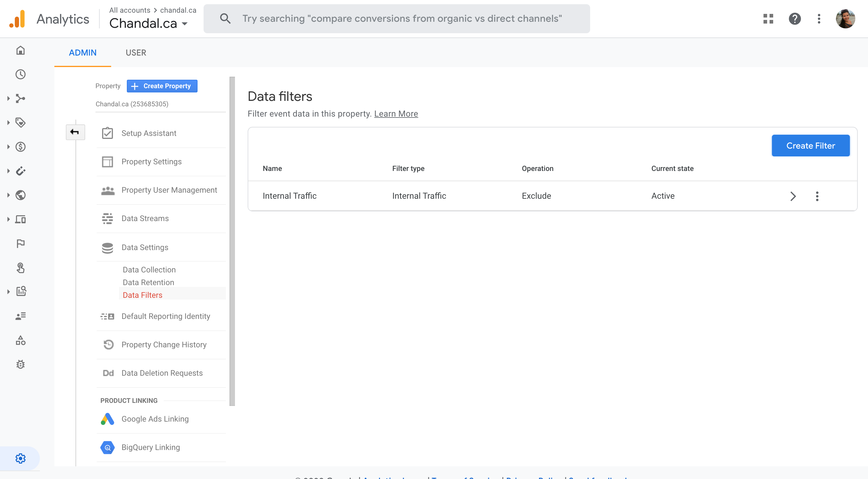Toggle back arrow navigation control
868x479 pixels.
click(x=76, y=132)
